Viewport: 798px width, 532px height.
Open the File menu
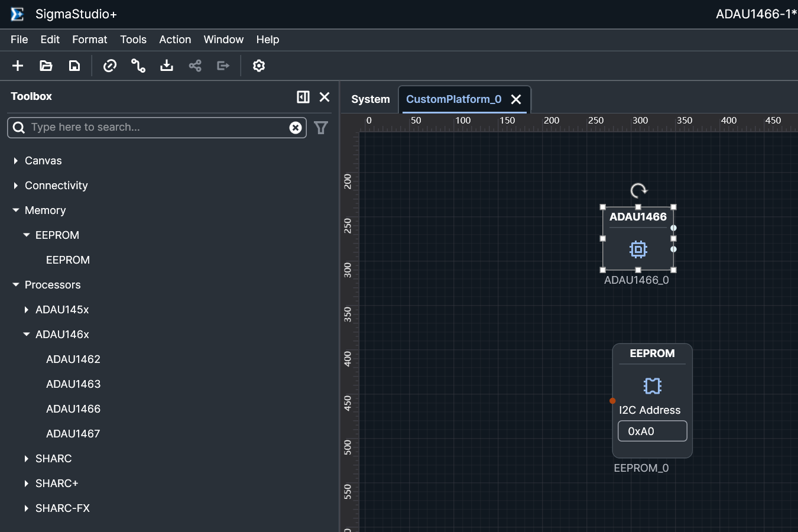(20, 40)
